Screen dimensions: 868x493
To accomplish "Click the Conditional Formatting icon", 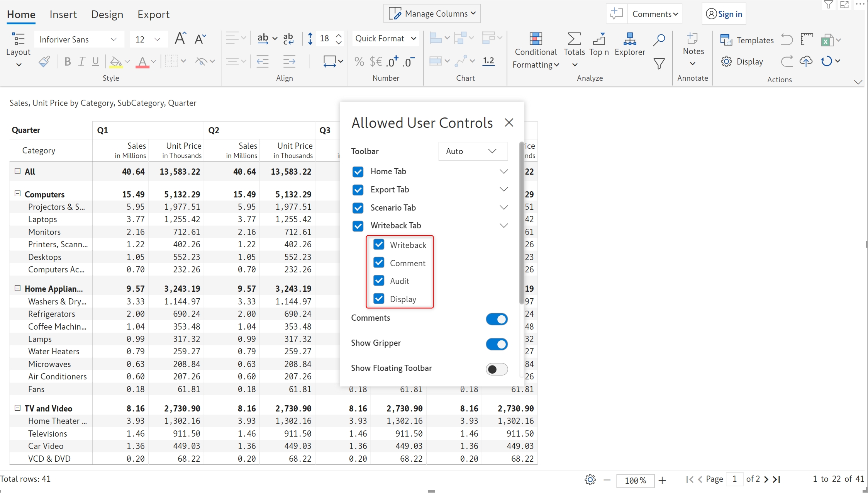I will click(x=535, y=39).
